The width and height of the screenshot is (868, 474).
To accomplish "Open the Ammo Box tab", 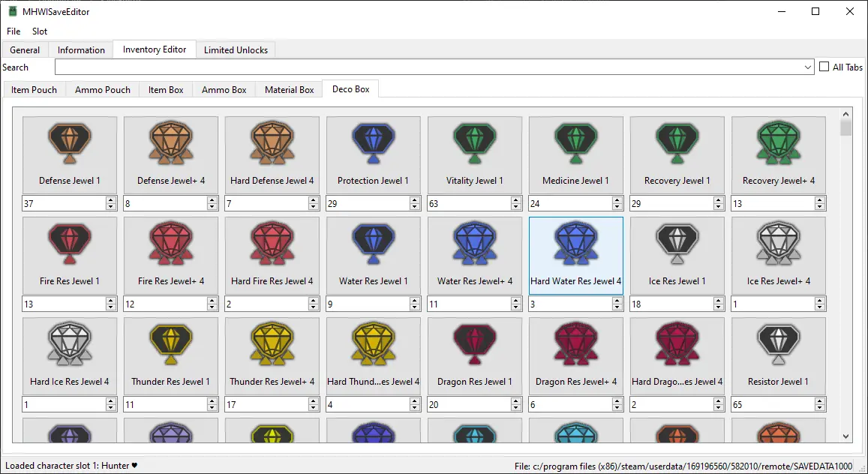I will 224,89.
